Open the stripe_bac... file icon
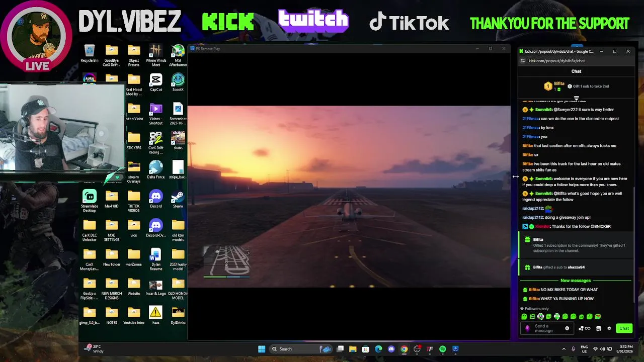The width and height of the screenshot is (644, 362). 178,170
